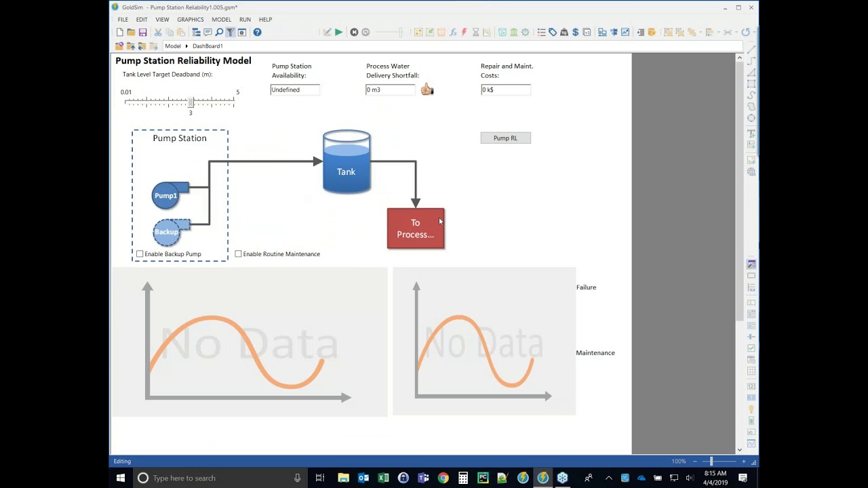Click the navigate back folder icon
The height and width of the screenshot is (488, 868).
click(x=142, y=46)
